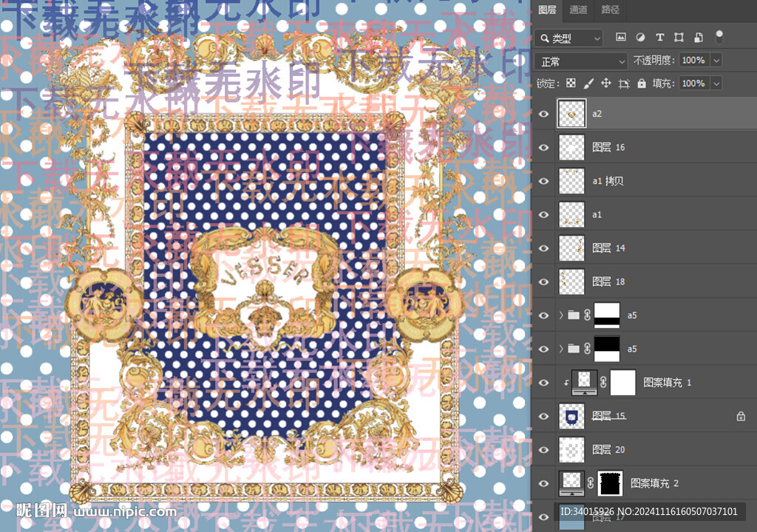
Task: Hide the 图案填充 1 layer
Action: (543, 382)
